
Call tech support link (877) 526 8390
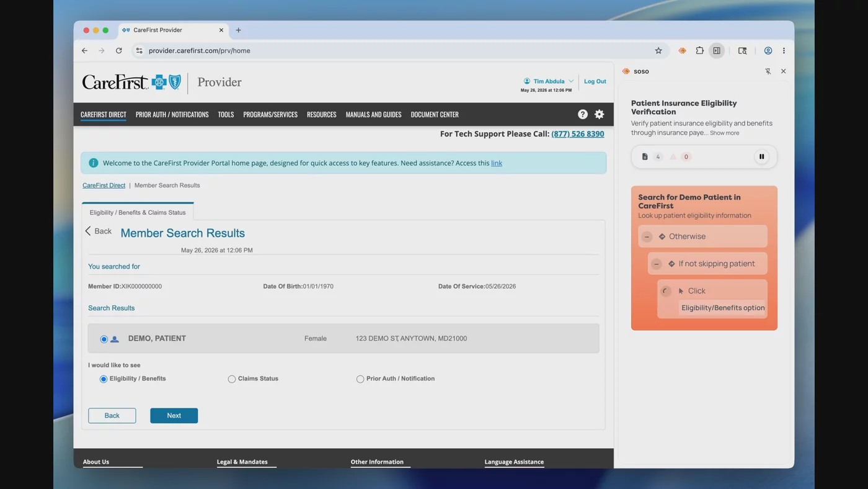click(x=578, y=134)
